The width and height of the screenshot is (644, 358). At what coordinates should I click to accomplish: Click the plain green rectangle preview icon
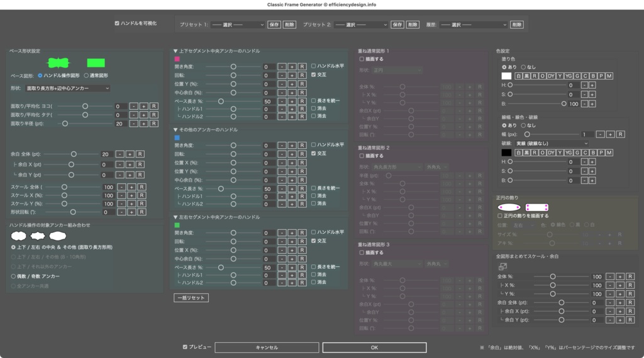coord(96,63)
